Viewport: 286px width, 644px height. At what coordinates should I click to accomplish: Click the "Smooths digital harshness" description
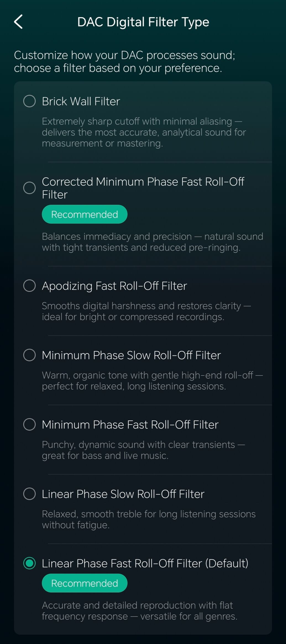tap(146, 311)
